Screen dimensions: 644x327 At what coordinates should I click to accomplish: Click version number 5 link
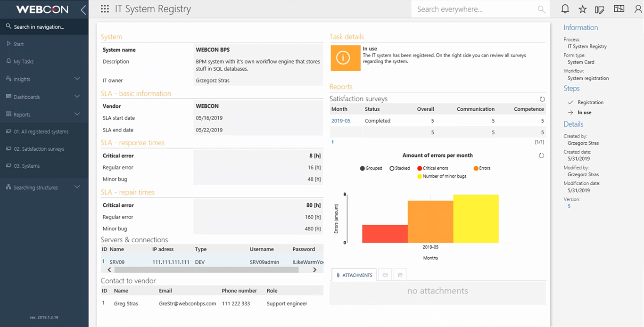point(569,206)
